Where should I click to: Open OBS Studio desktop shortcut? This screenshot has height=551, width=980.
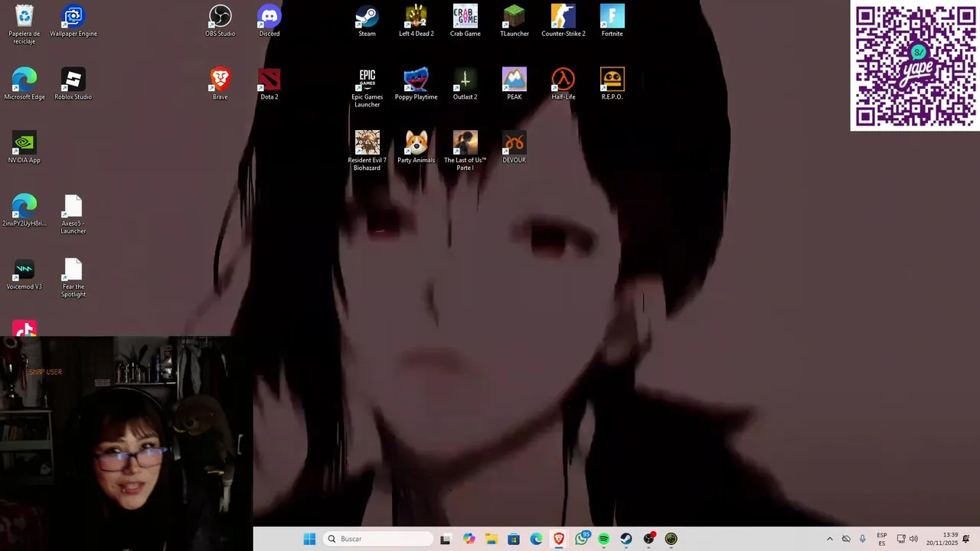pyautogui.click(x=220, y=21)
